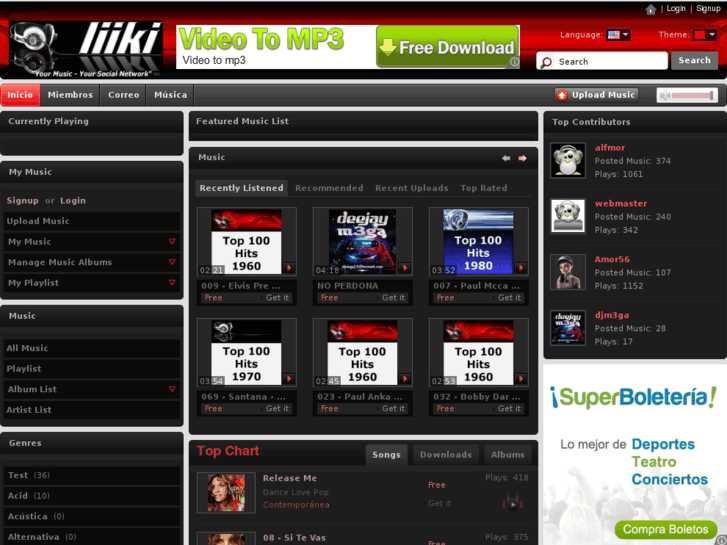The image size is (727, 545).
Task: Click the Login link in My Music panel
Action: [73, 201]
